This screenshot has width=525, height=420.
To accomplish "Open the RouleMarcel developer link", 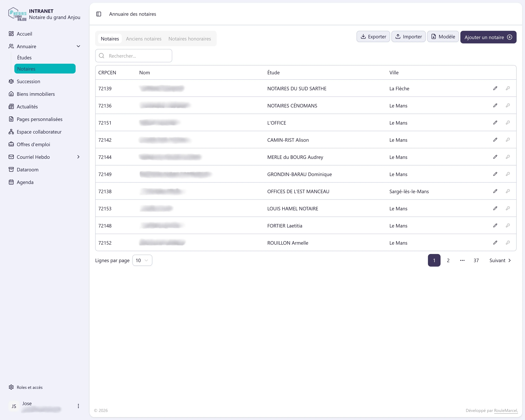I will [506, 411].
